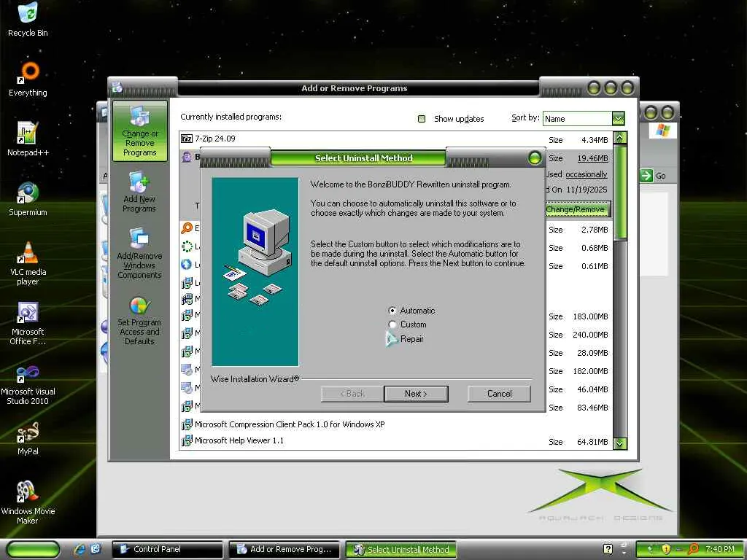Open Add New Programs sidebar option

[139, 192]
